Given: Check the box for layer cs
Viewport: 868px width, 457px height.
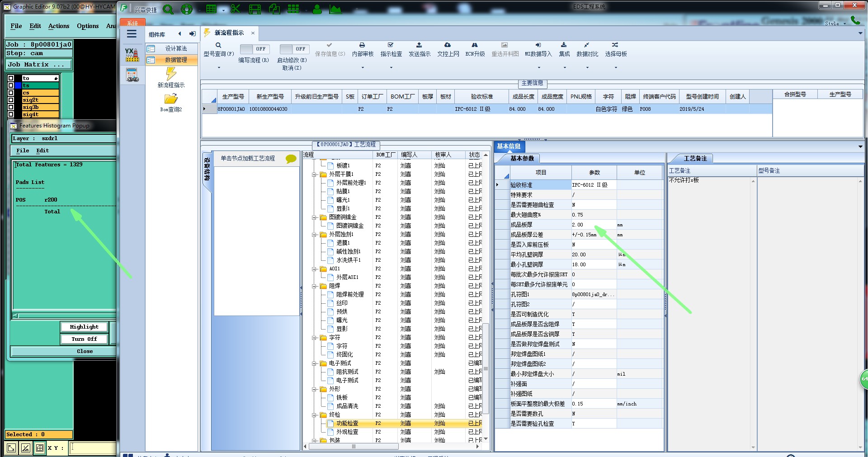Looking at the screenshot, I should 11,93.
